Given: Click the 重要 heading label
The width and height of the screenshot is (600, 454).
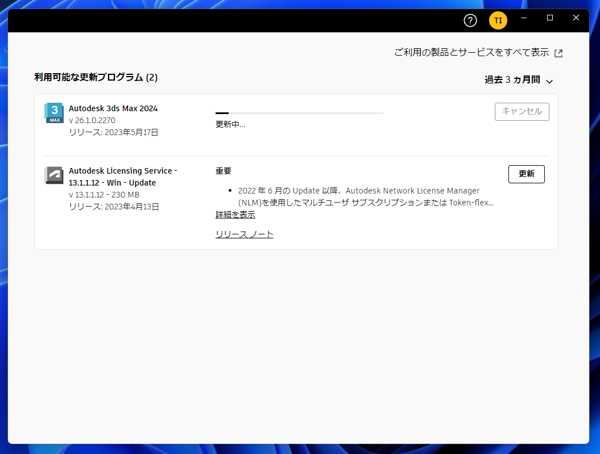Looking at the screenshot, I should [x=223, y=171].
